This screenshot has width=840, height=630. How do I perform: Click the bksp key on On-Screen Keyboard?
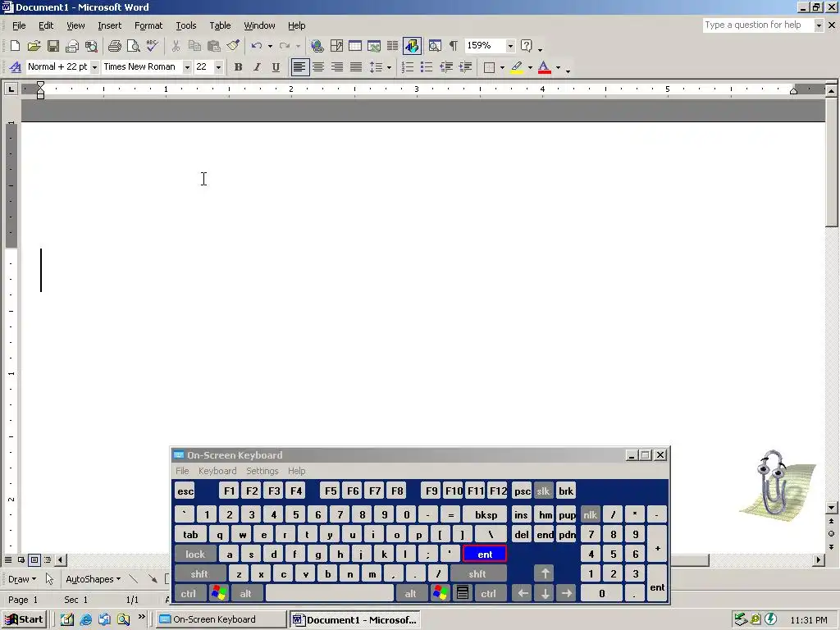click(486, 515)
